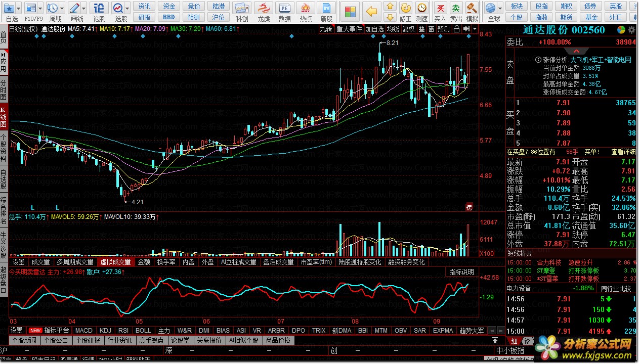Open the 同行业比较 peer comparison link

[x=616, y=289]
